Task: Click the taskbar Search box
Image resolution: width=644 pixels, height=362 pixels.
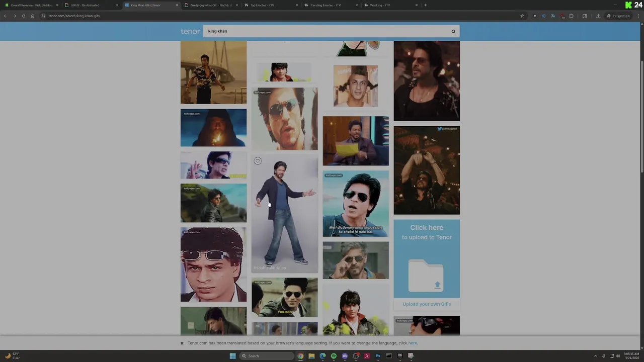Action: (267, 356)
